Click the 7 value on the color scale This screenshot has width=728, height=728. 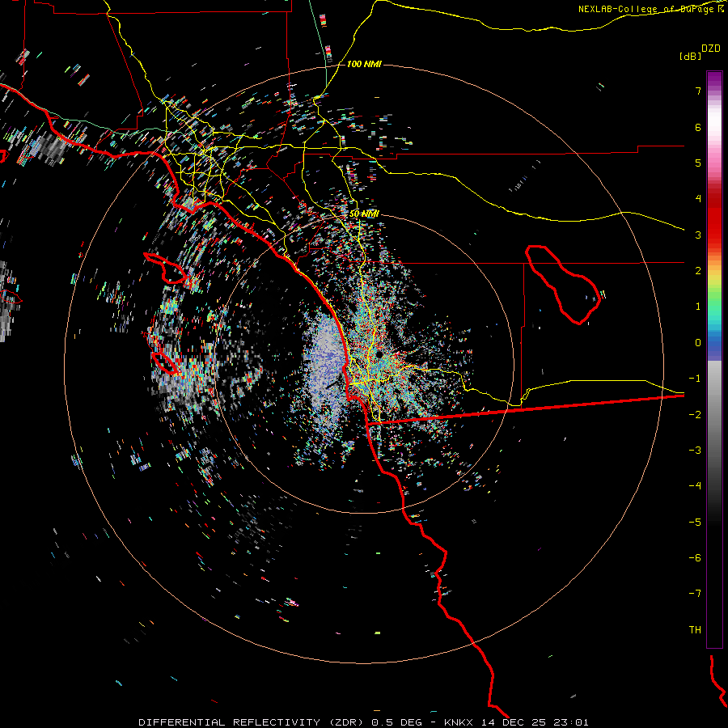point(698,91)
